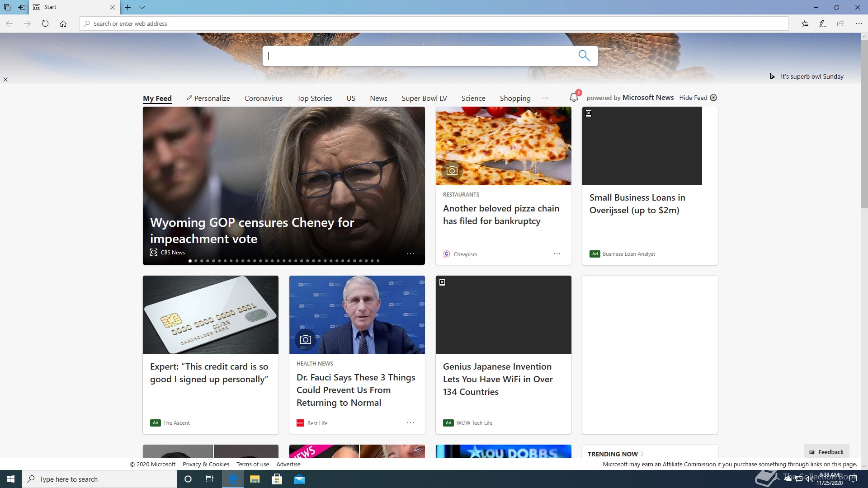Select the My Feed tab
Viewport: 868px width, 488px height.
point(157,98)
